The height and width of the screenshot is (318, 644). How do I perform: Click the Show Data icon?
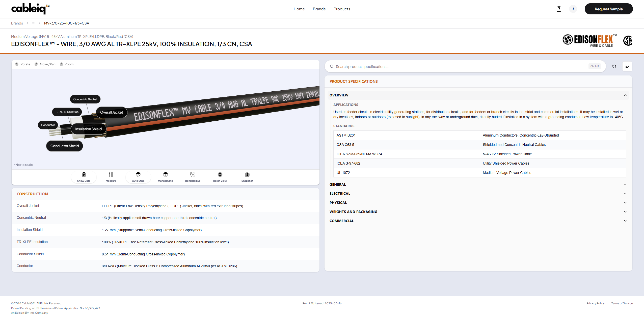tap(84, 175)
